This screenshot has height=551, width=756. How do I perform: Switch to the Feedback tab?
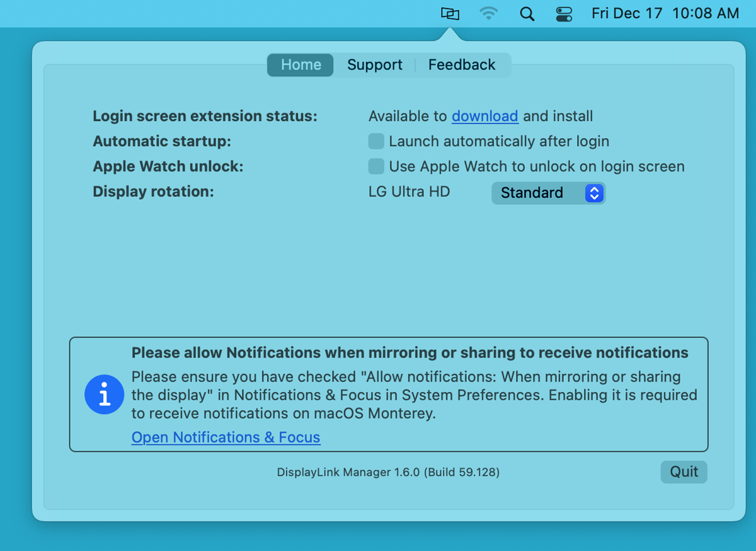tap(461, 64)
